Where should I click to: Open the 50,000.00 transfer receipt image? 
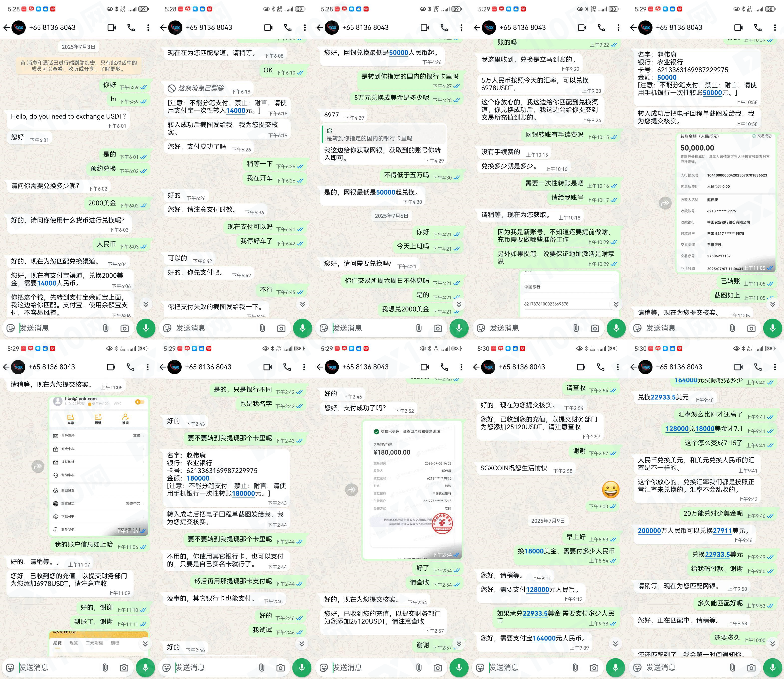click(x=726, y=203)
